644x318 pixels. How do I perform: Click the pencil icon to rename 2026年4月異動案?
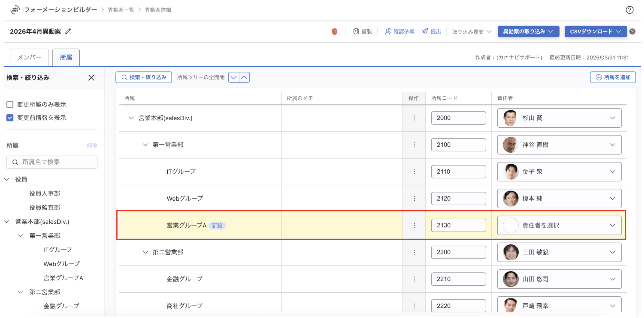[68, 32]
